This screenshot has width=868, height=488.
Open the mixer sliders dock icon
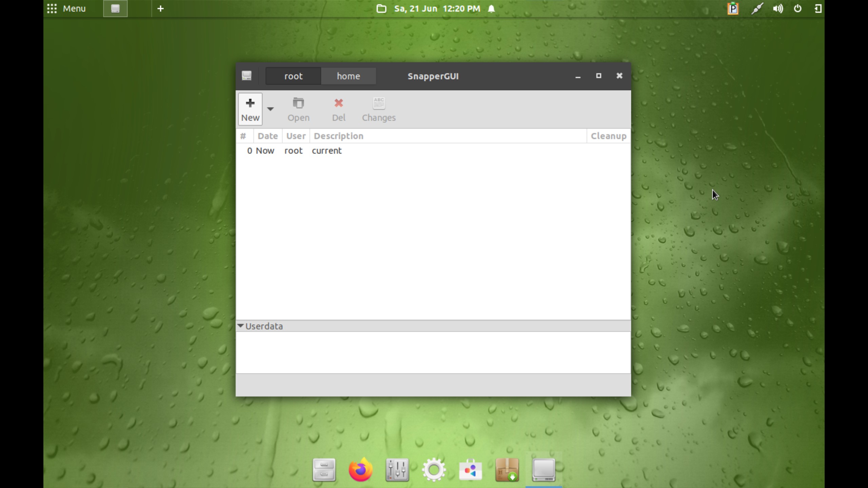click(397, 470)
